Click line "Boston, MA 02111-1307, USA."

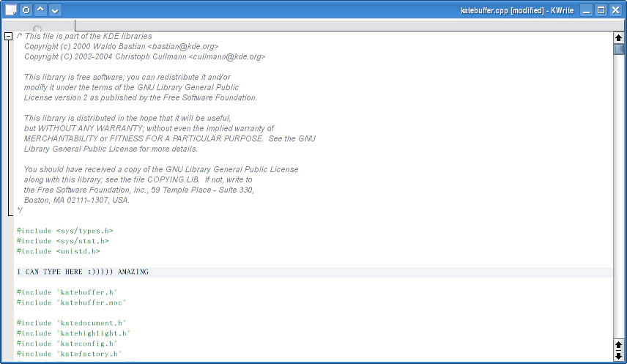tap(77, 201)
